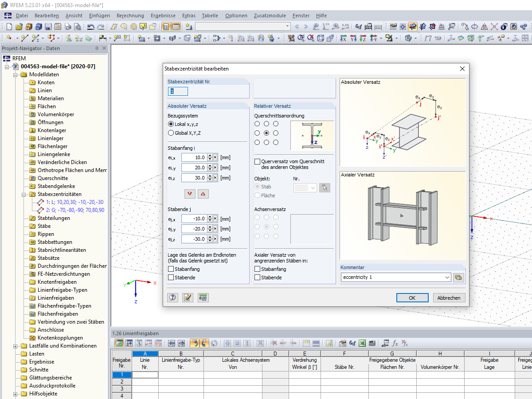Viewport: 532px width, 399px height.
Task: Click the isometric view cube icon
Action: tap(321, 38)
